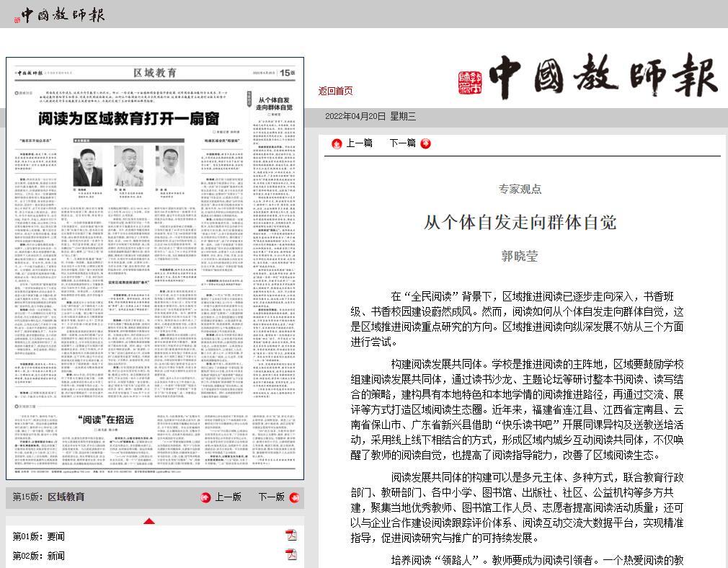This screenshot has width=728, height=568.
Task: Open 第01版：要闻 in the page list
Action: tap(38, 536)
